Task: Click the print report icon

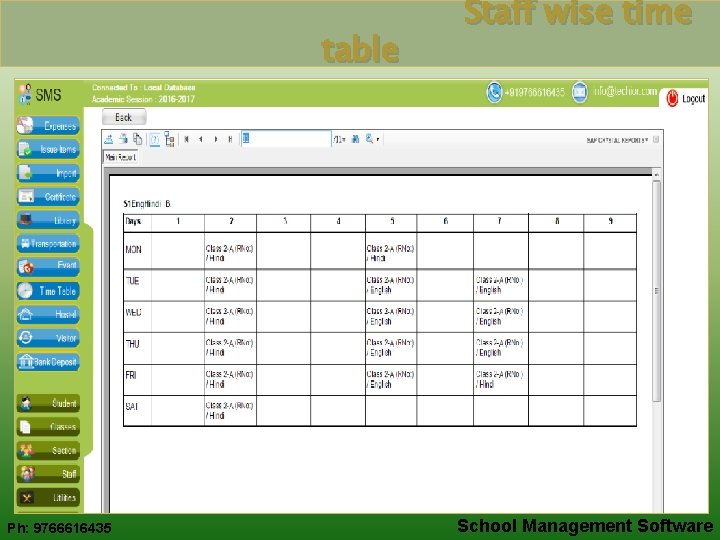Action: [123, 139]
